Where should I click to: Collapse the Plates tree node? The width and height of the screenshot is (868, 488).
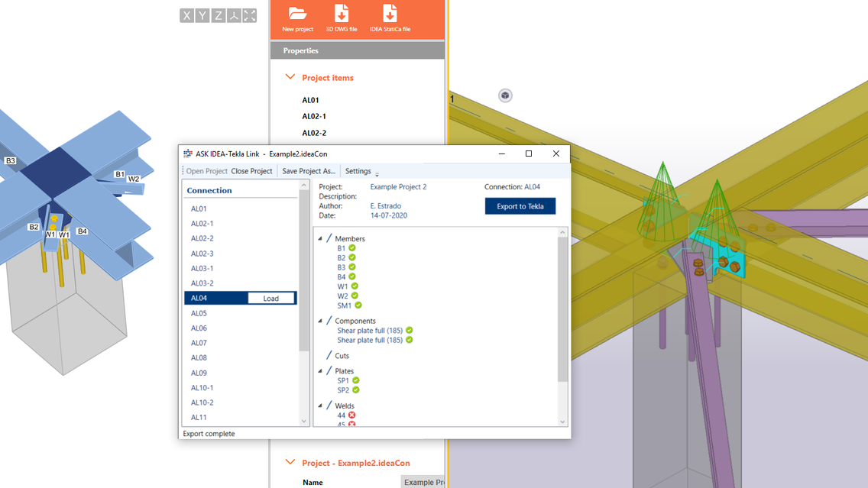(x=320, y=371)
